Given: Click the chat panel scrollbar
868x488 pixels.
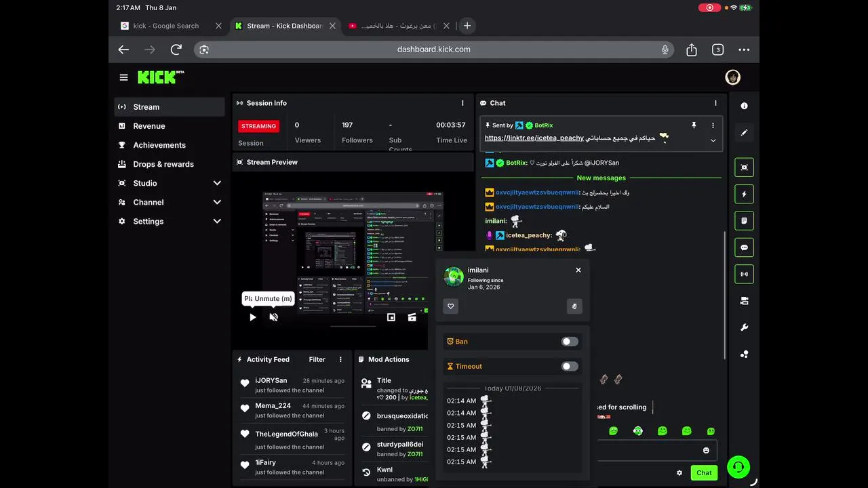Looking at the screenshot, I should [x=725, y=295].
